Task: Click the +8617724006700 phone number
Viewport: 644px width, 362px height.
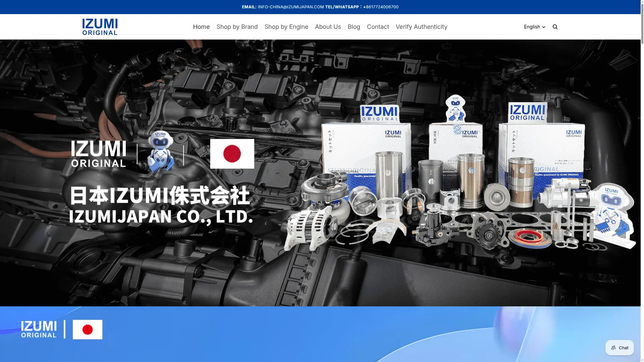Action: point(381,7)
